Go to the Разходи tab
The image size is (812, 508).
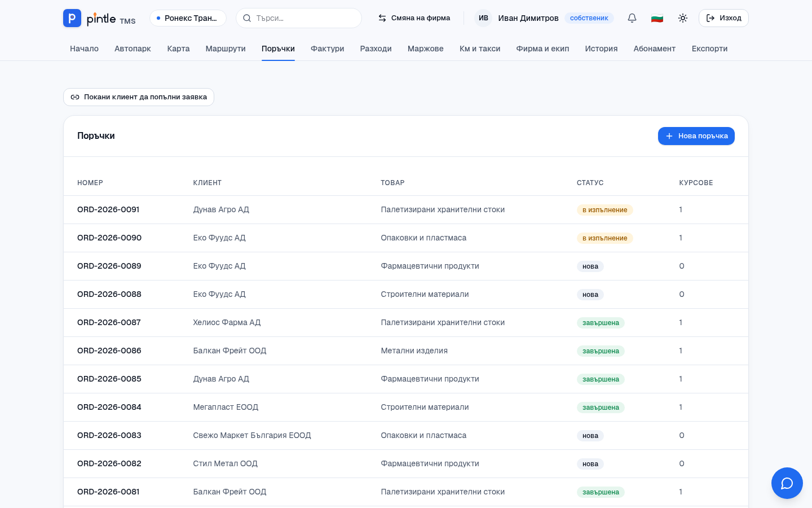[x=376, y=49]
